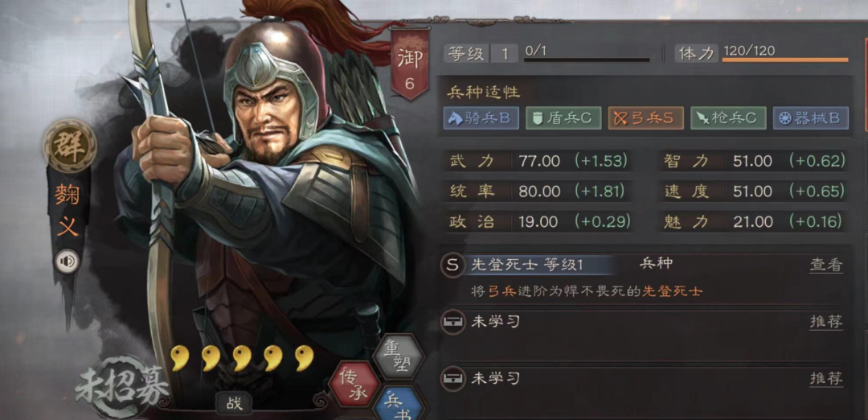This screenshot has width=868, height=420.
Task: Click the S rank skill icon
Action: pos(452,265)
